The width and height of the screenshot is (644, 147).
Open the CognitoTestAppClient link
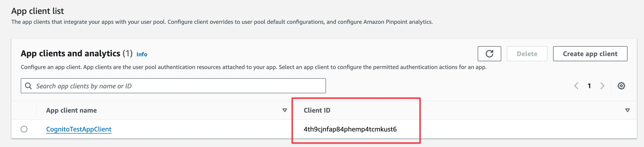[x=79, y=129]
